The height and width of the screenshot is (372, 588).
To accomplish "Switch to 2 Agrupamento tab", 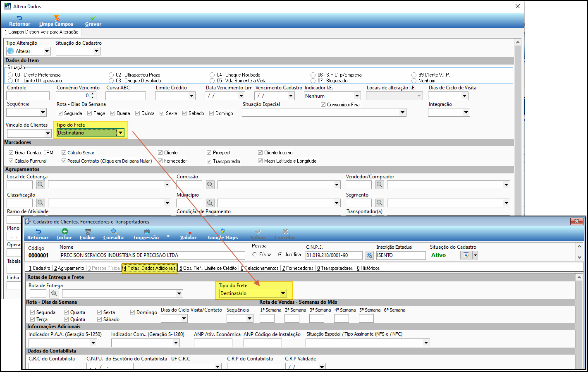I will [69, 268].
